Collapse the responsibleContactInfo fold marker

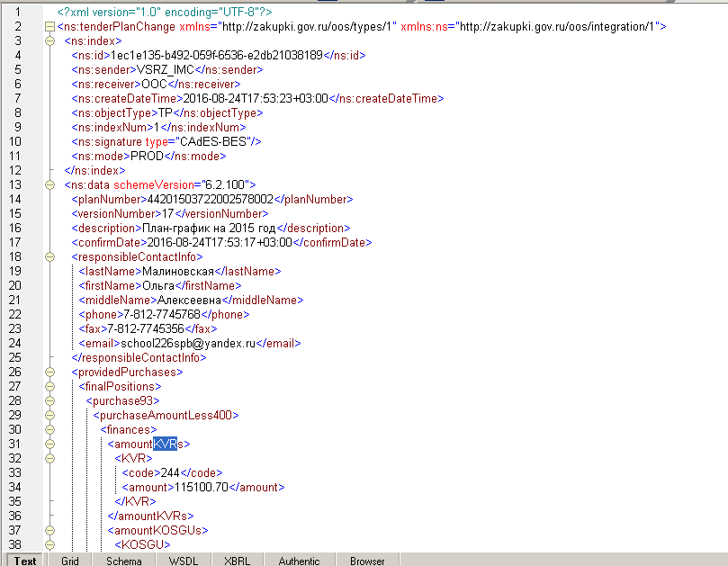tap(49, 257)
